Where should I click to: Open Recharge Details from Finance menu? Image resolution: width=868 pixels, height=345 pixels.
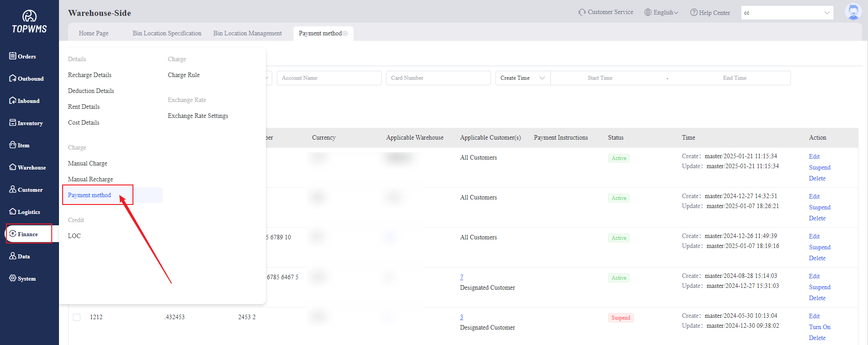[x=89, y=75]
